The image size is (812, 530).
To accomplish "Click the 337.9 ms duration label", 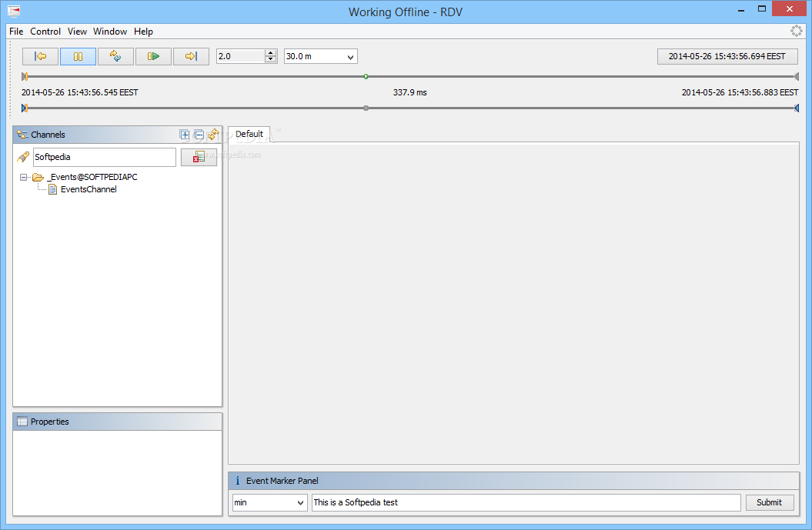I will tap(410, 92).
